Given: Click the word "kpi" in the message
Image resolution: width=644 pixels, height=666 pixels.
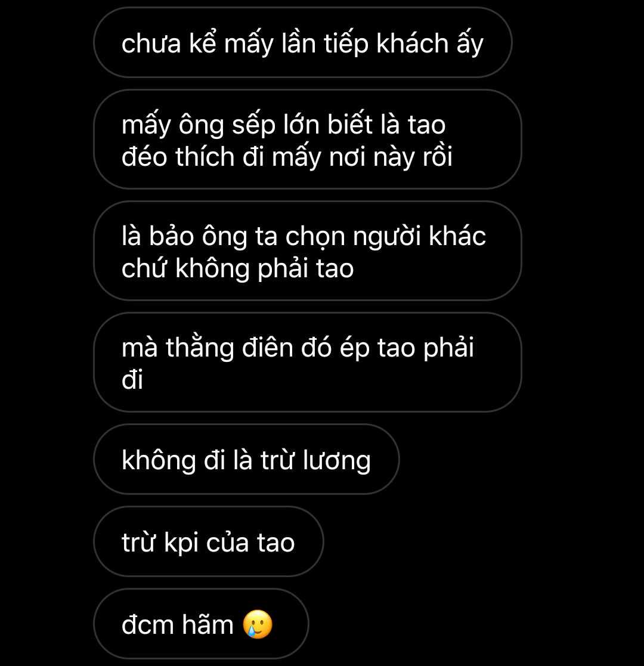Looking at the screenshot, I should (181, 543).
